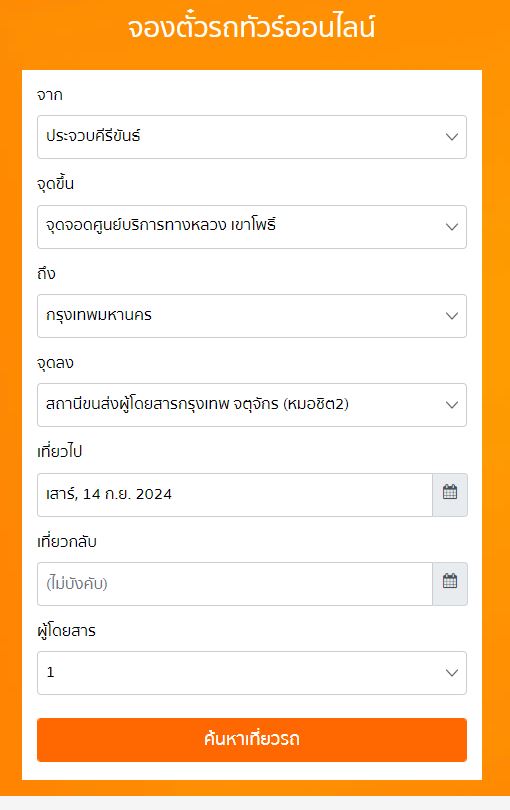Screen dimensions: 510x810
Task: Open passenger count dropdown showing 1
Action: 252,673
